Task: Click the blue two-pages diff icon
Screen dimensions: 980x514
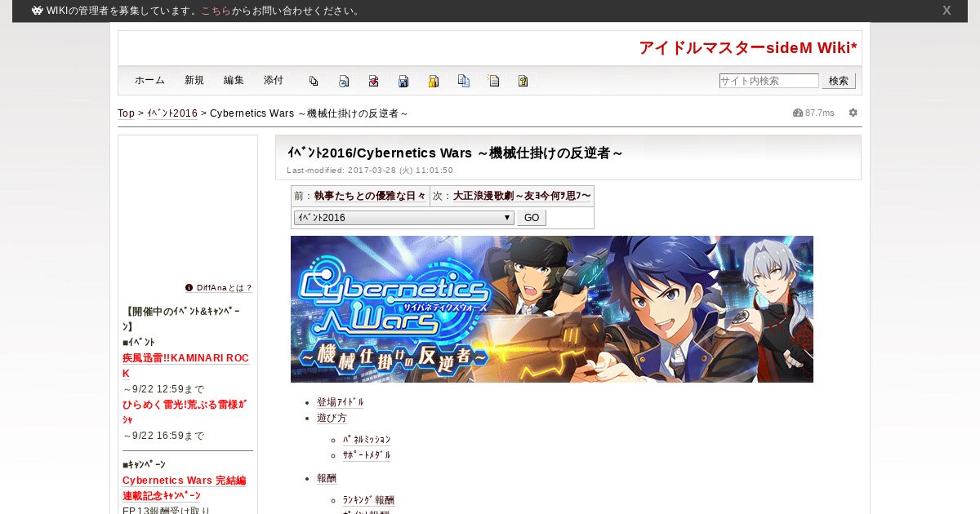Action: tap(464, 81)
